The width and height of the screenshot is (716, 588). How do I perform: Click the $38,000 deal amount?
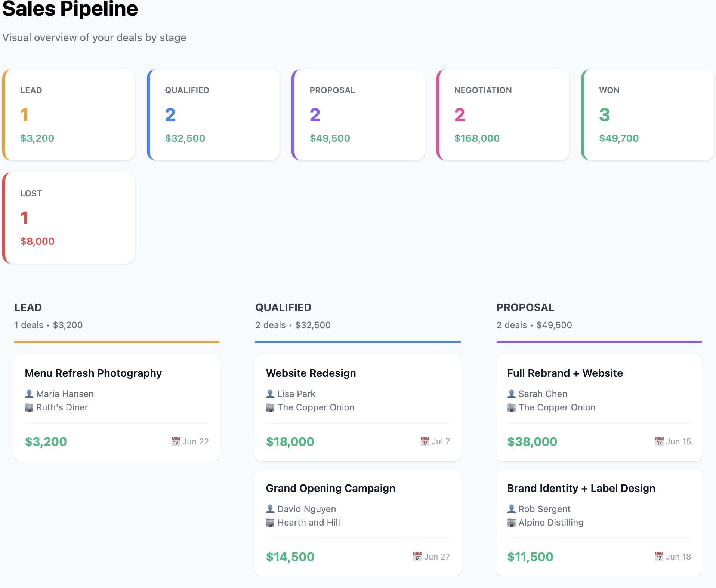point(532,441)
